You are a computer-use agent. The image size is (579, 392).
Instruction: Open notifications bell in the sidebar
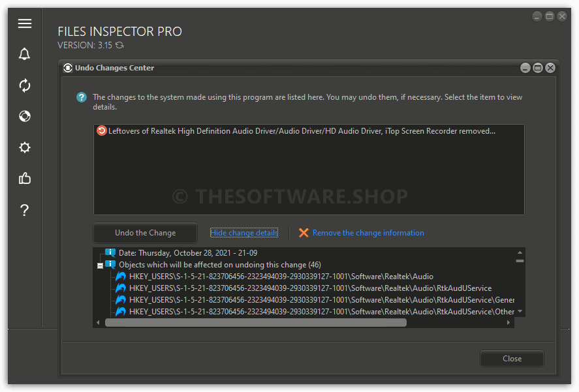pos(25,54)
